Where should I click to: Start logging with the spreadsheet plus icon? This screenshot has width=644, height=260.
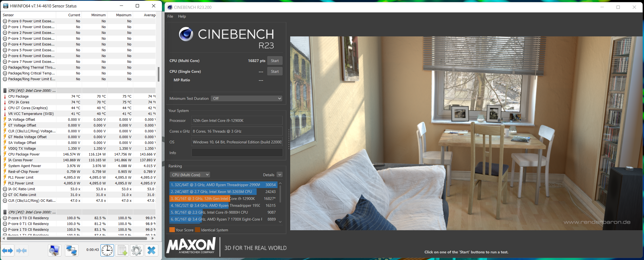point(122,250)
